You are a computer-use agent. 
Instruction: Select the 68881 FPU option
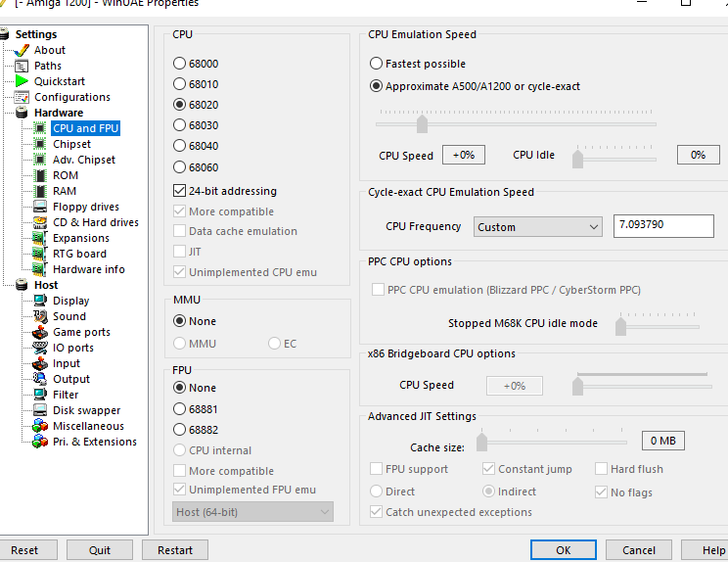point(179,408)
